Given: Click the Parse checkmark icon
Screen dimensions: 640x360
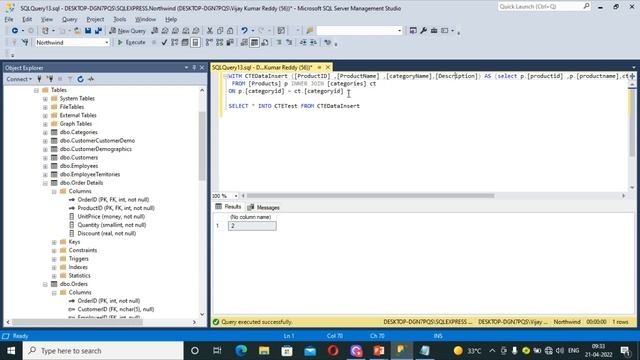Looking at the screenshot, I should [164, 42].
